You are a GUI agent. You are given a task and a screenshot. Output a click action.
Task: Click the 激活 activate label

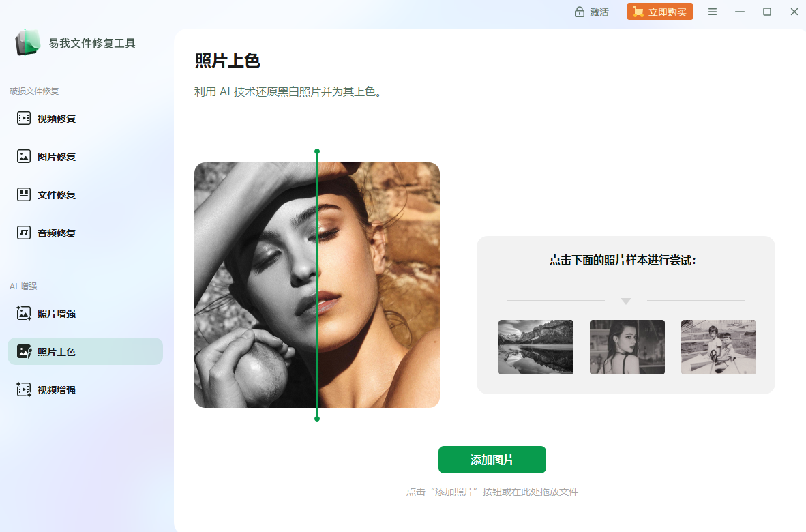pos(599,12)
